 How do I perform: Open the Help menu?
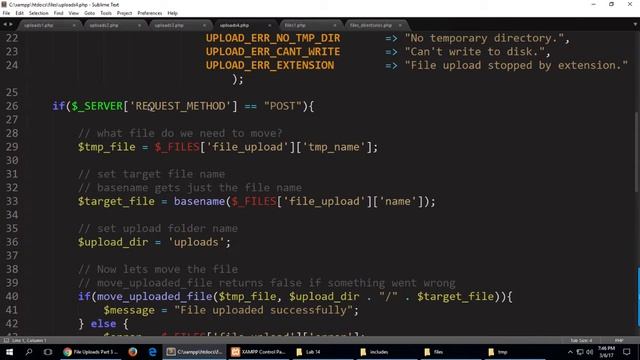click(172, 13)
